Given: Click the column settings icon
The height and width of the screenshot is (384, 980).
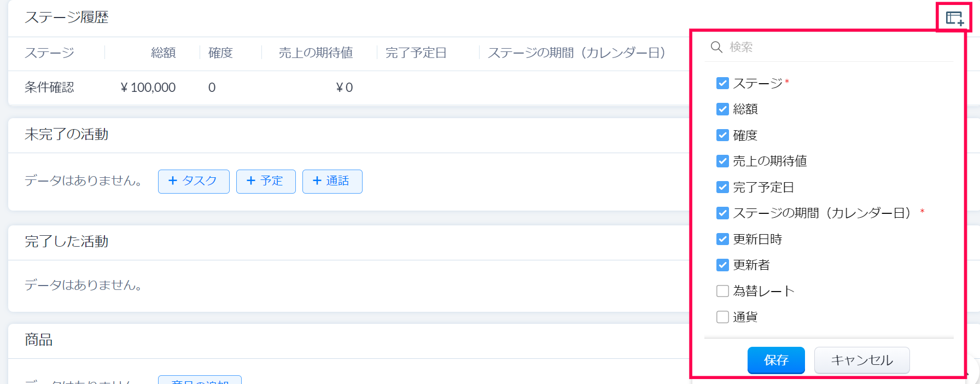Looking at the screenshot, I should 954,18.
